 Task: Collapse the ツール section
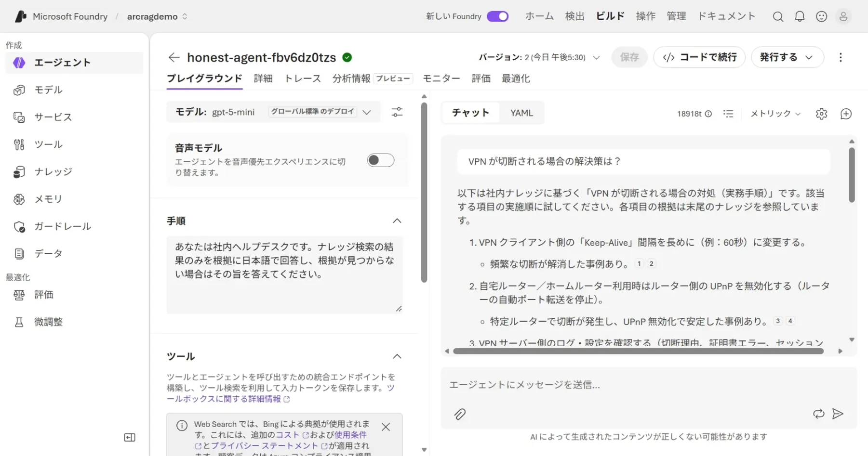coord(397,356)
